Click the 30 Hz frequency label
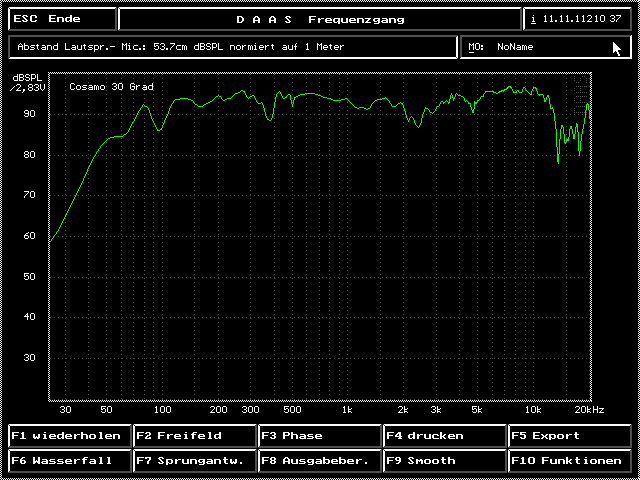This screenshot has width=640, height=480. coord(65,410)
